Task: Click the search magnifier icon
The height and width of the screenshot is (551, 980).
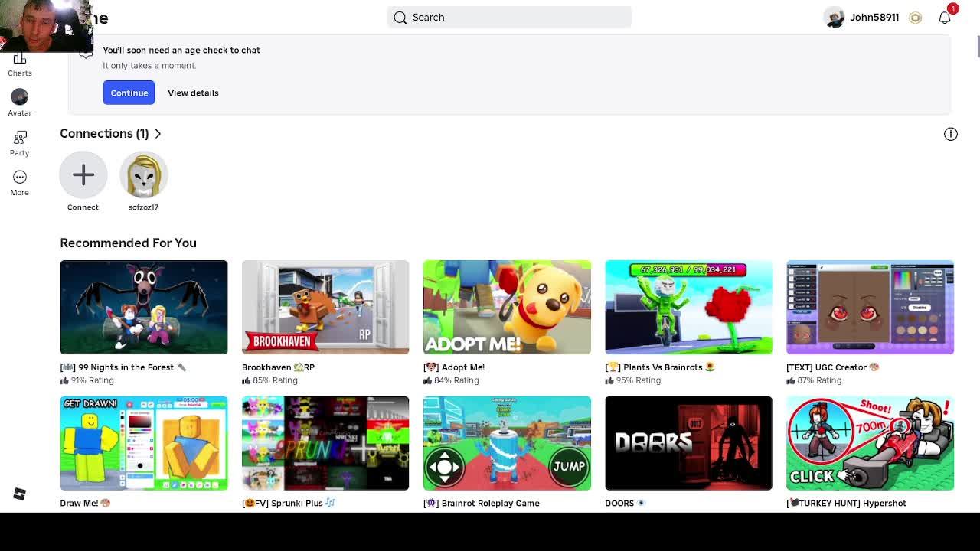Action: click(x=400, y=18)
